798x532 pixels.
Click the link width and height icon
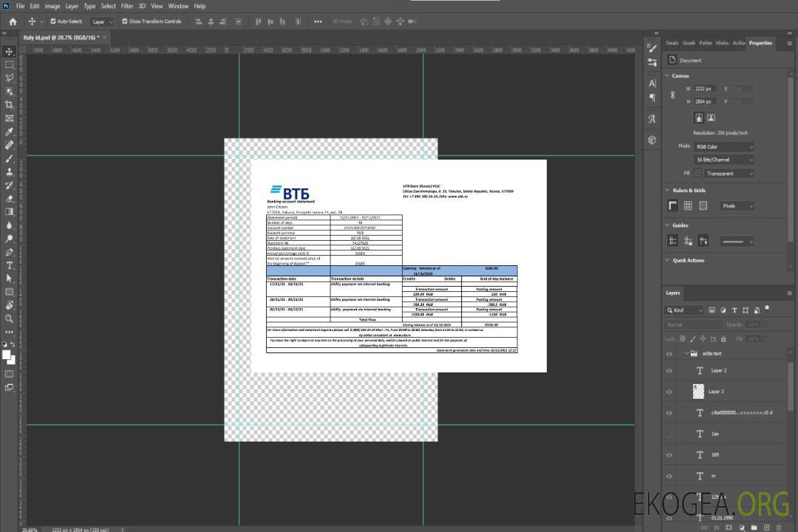tap(672, 95)
